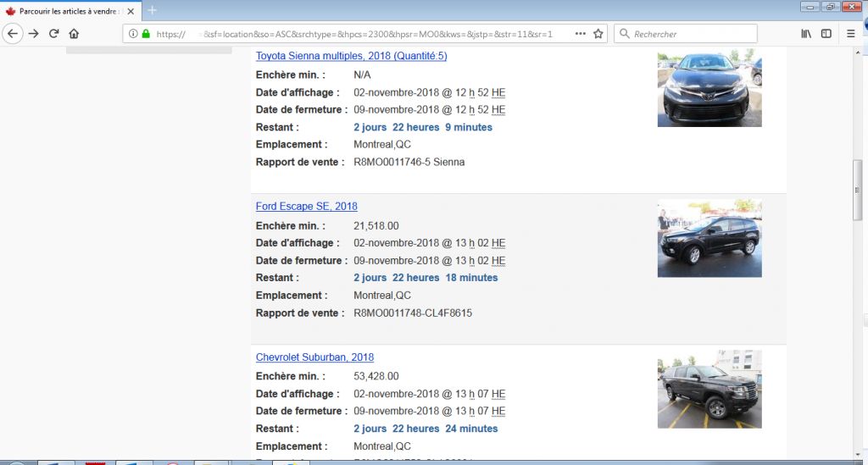Open a new tab with the plus button

[x=153, y=10]
